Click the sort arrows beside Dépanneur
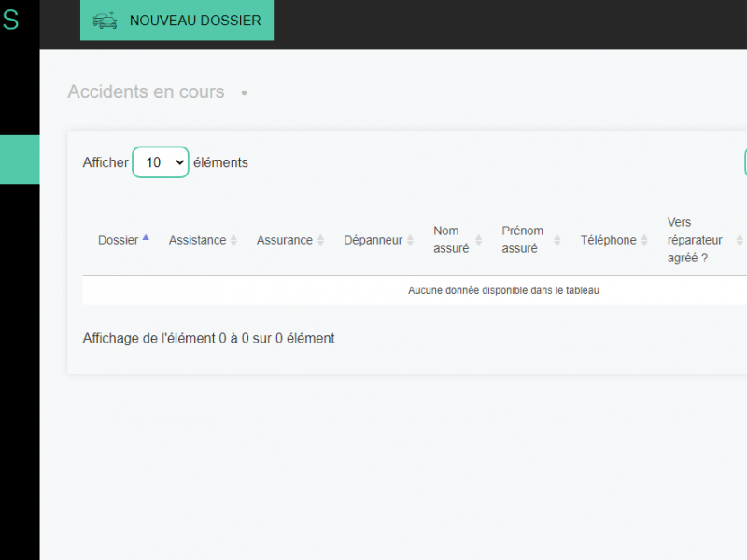Image resolution: width=747 pixels, height=560 pixels. click(x=410, y=240)
